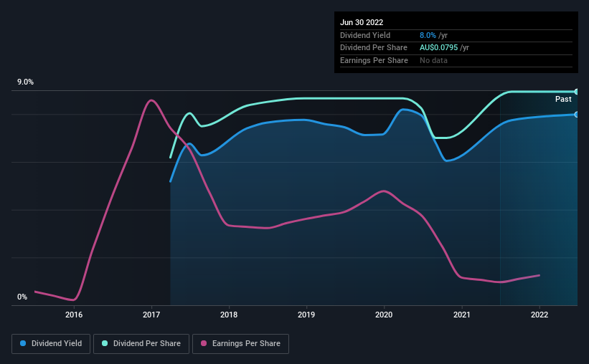589x364 pixels.
Task: Click the Jun 30 2022 tooltip date
Action: tap(362, 22)
